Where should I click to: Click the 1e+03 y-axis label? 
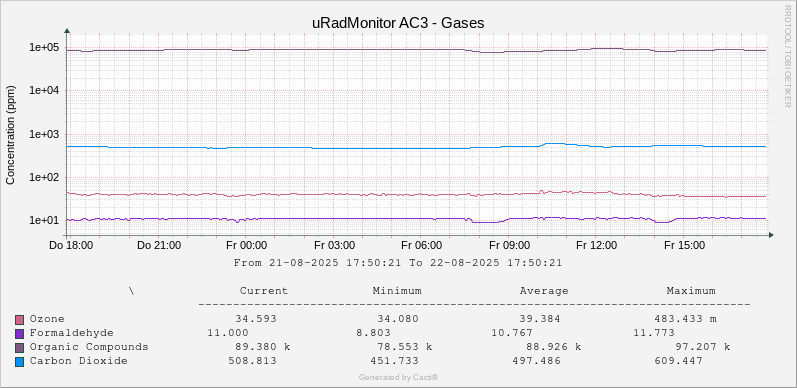(x=44, y=134)
